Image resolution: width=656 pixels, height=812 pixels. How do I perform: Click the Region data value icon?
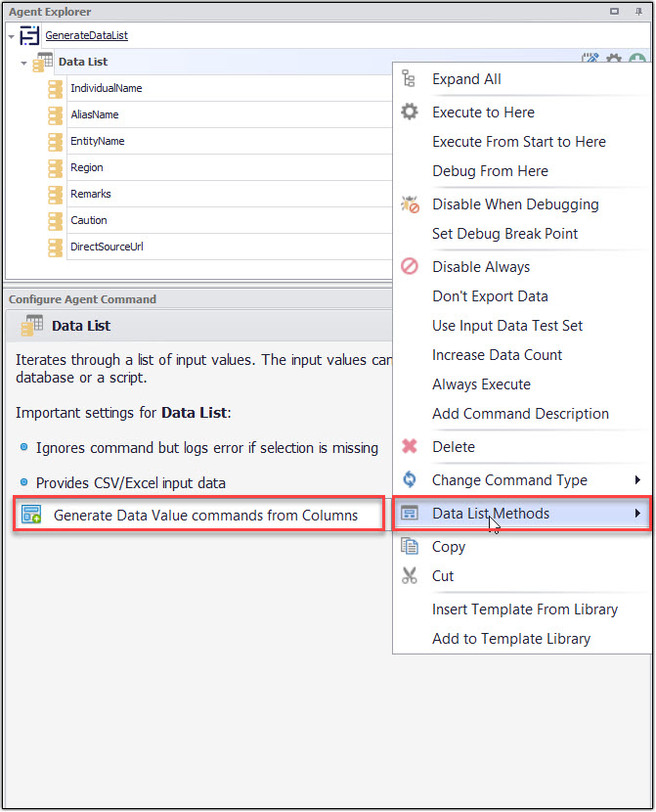click(x=56, y=167)
